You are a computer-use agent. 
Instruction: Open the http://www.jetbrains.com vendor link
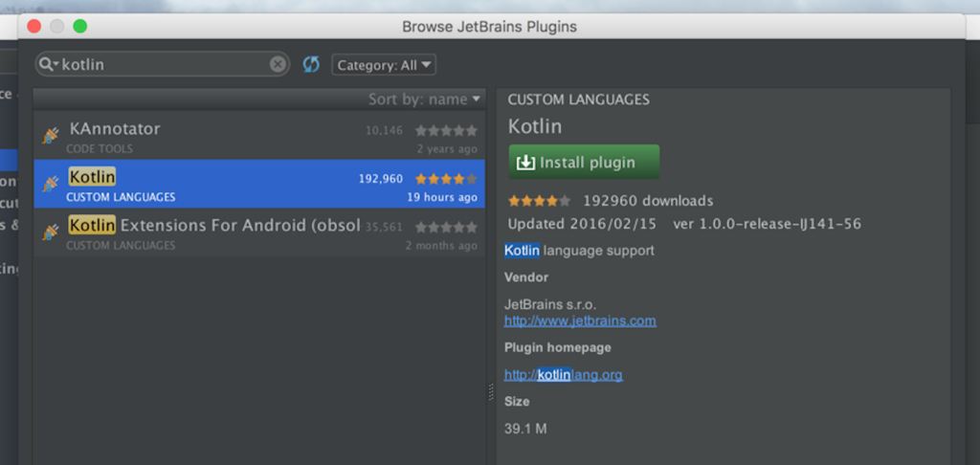[580, 321]
